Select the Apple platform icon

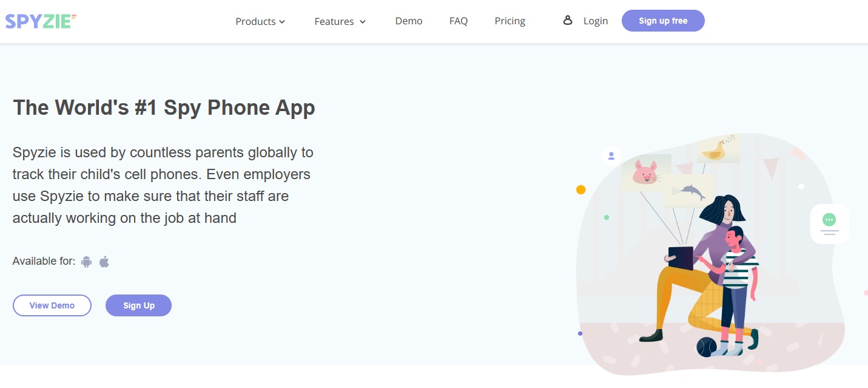pyautogui.click(x=104, y=262)
